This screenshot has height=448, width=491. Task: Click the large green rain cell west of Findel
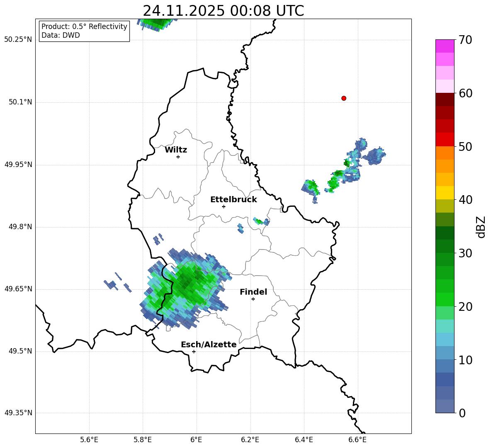186,288
